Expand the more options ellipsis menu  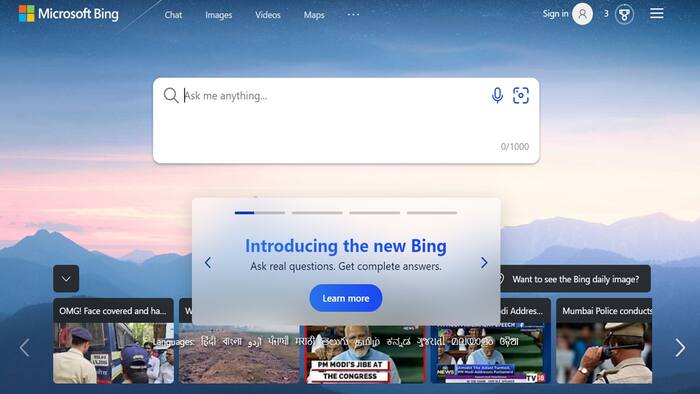coord(353,14)
